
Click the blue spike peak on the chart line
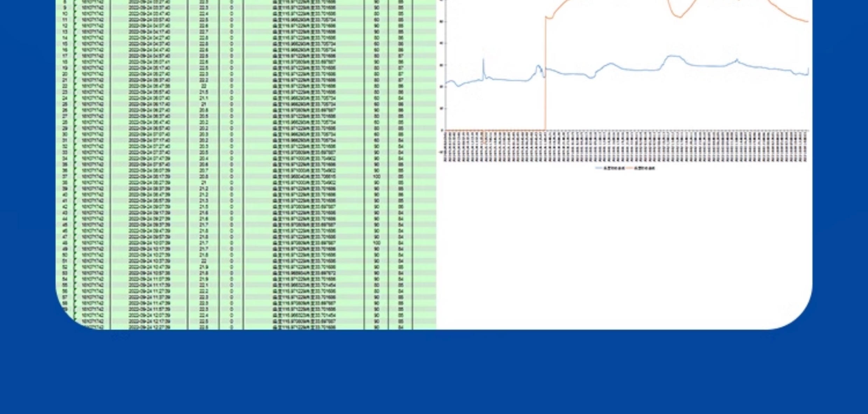(483, 59)
